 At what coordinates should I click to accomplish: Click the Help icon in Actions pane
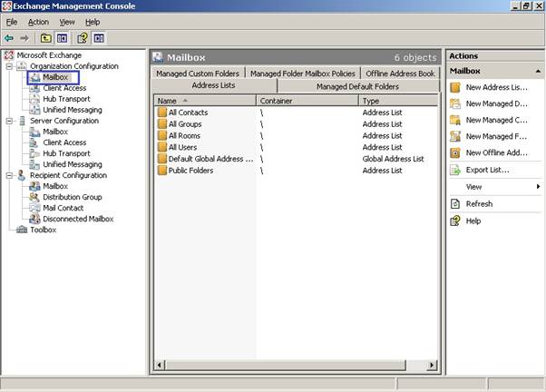455,220
